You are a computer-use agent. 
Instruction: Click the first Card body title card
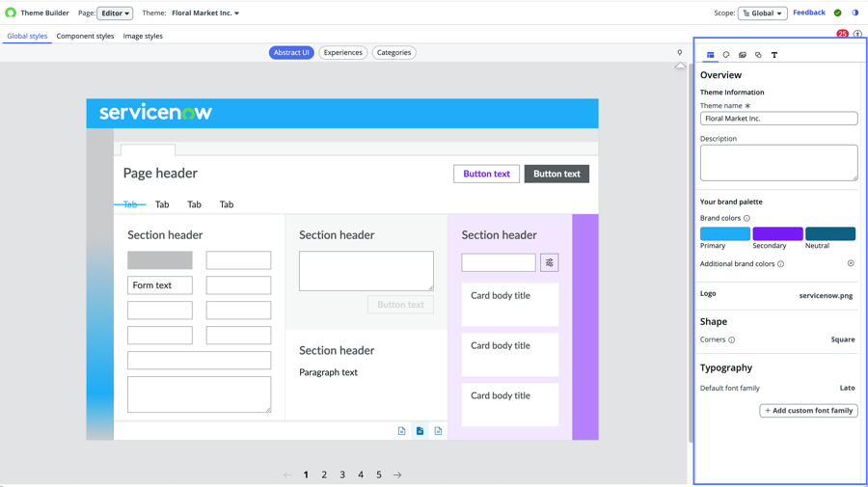(510, 305)
